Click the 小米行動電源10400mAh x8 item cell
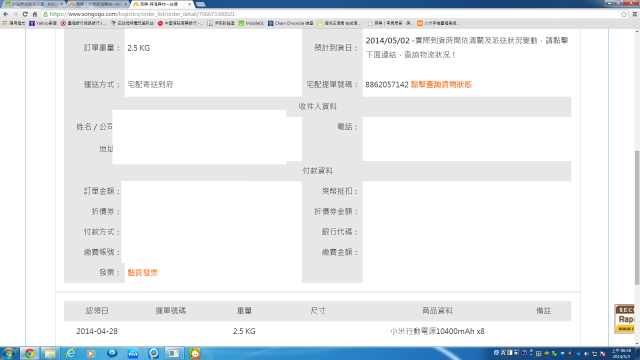Image resolution: width=640 pixels, height=360 pixels. click(437, 331)
